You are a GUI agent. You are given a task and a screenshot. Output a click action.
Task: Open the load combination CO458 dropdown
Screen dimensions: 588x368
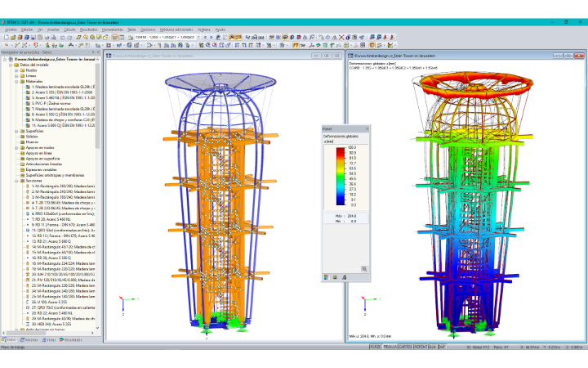[x=198, y=37]
